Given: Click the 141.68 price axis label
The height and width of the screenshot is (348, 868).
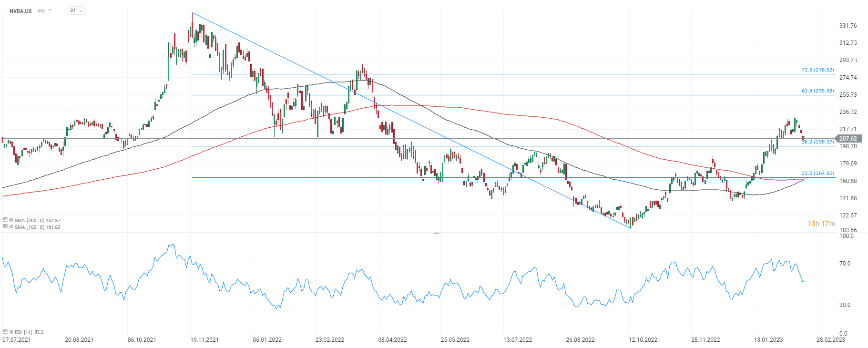Looking at the screenshot, I should (848, 198).
